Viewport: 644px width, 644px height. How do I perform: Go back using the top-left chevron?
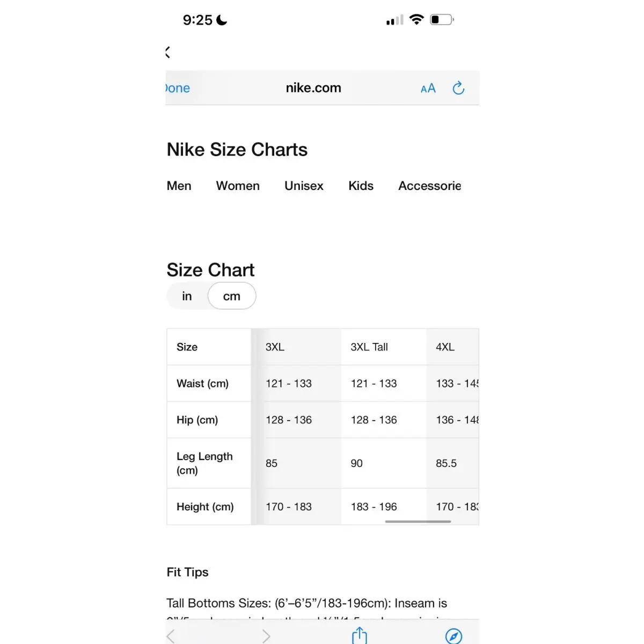tap(168, 52)
